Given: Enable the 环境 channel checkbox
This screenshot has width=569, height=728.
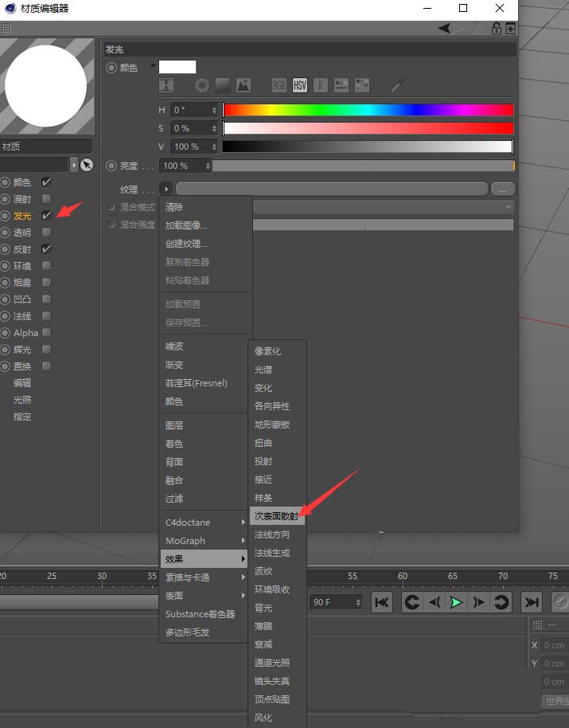Looking at the screenshot, I should 46,265.
